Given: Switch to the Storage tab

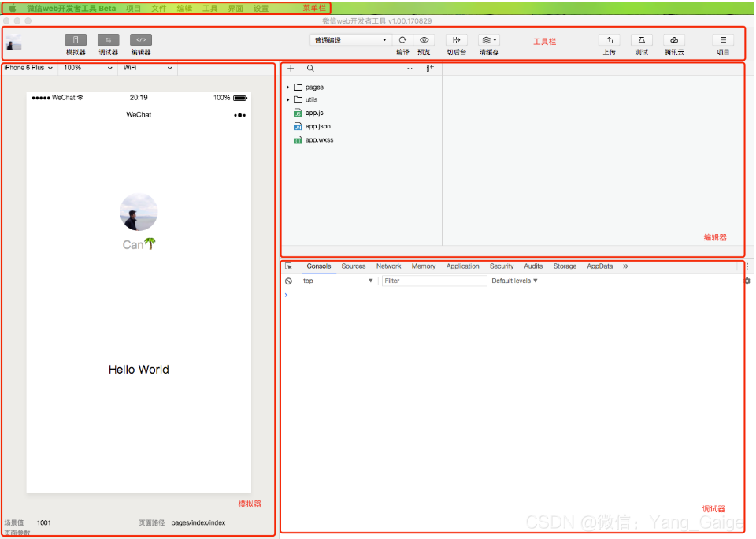Looking at the screenshot, I should [565, 266].
